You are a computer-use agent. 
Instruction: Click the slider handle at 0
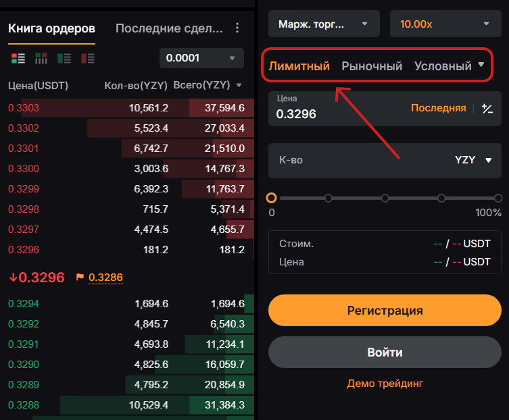point(271,198)
